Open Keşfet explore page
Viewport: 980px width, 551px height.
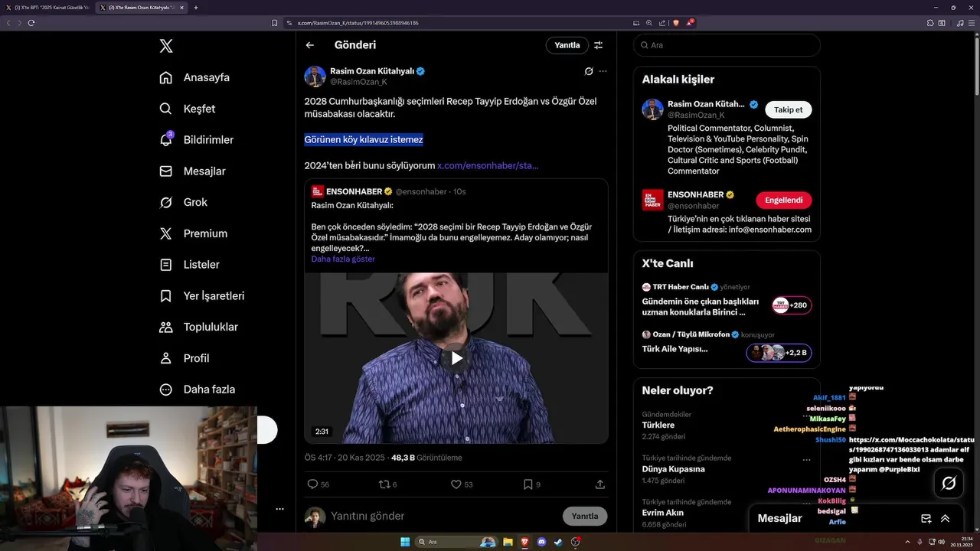point(187,109)
